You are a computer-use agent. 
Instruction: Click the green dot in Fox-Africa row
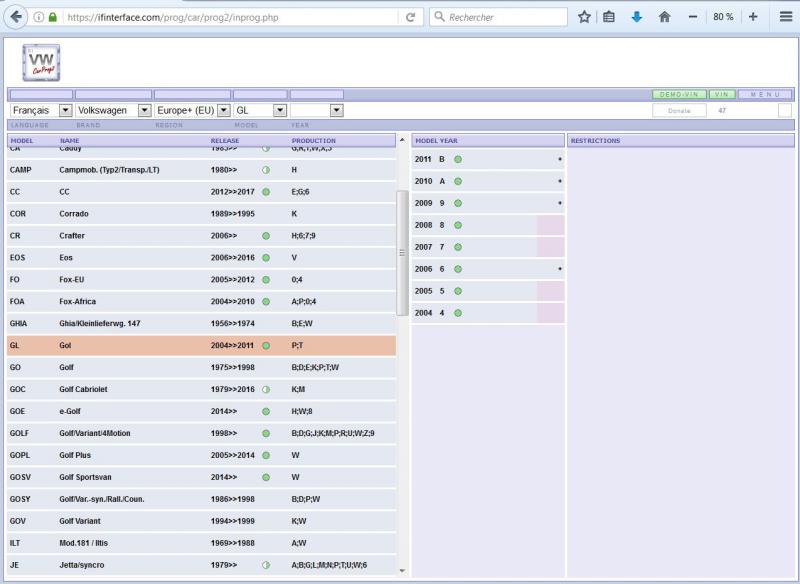click(x=266, y=301)
